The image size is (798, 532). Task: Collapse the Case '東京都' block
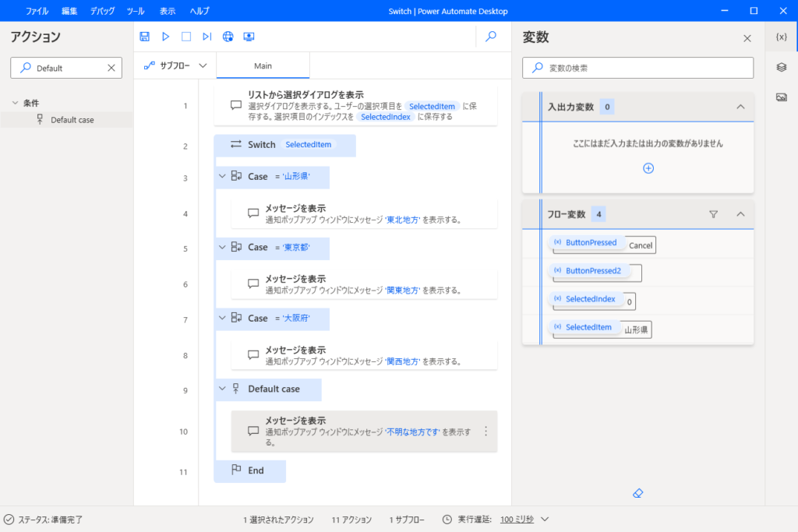point(222,247)
